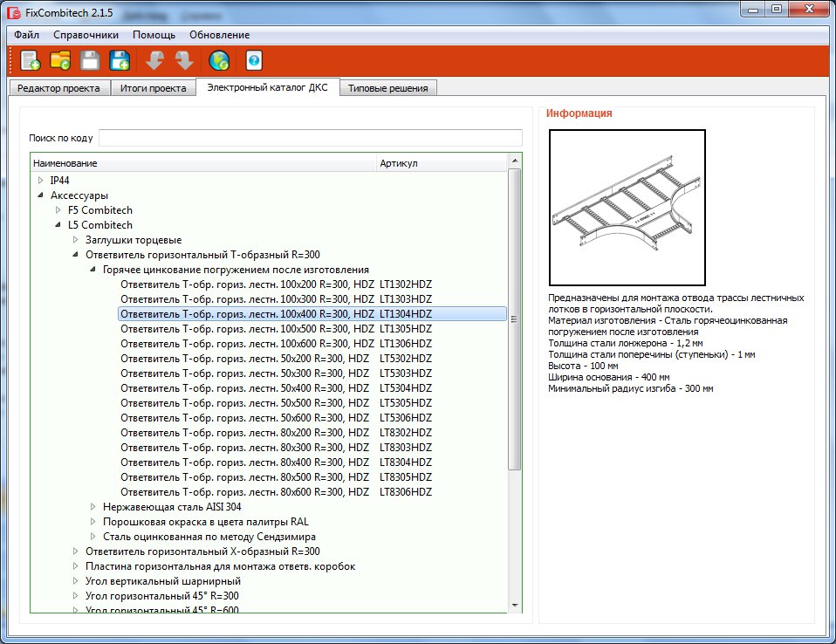Click the globe update icon
Viewport: 836px width, 644px height.
(219, 60)
